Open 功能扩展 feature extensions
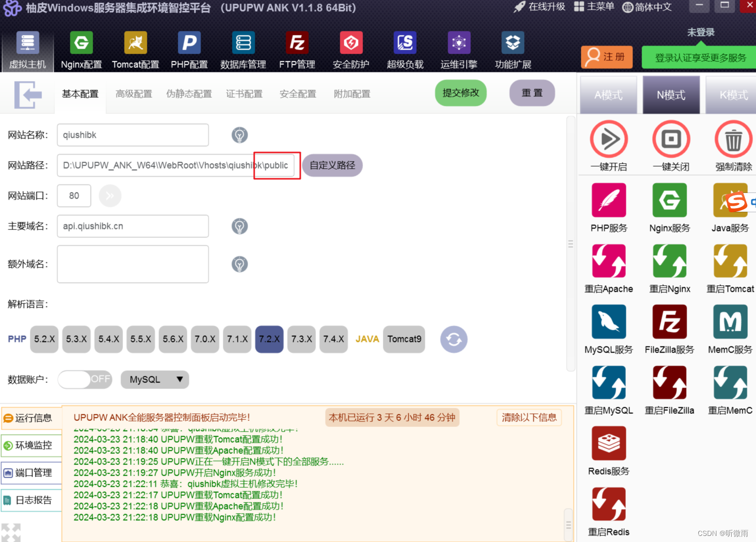Image resolution: width=756 pixels, height=542 pixels. point(512,50)
